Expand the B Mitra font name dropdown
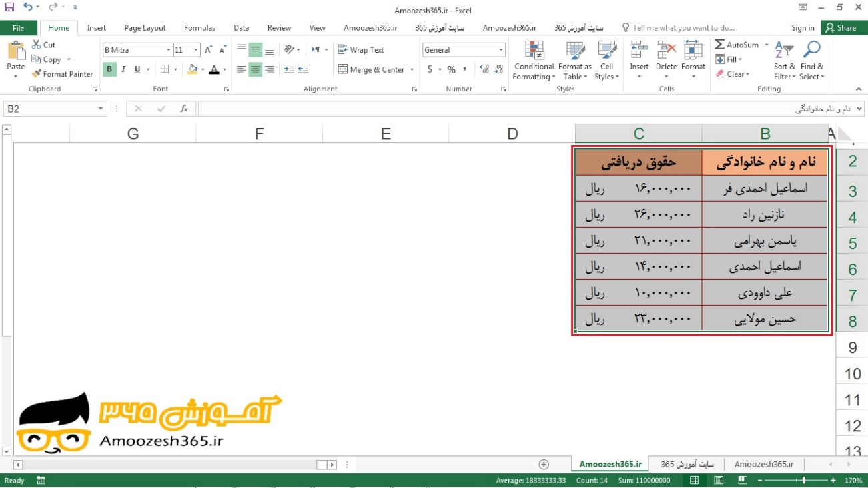 click(x=168, y=50)
